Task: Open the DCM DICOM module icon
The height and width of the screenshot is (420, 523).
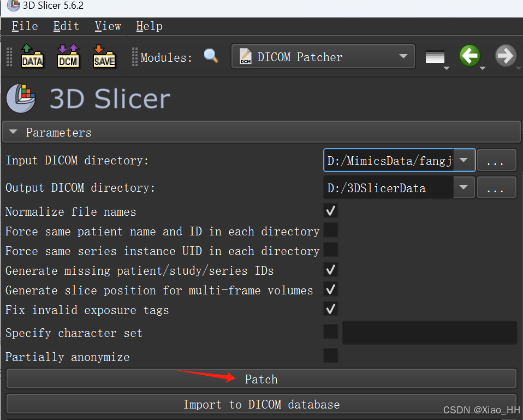Action: [x=68, y=56]
